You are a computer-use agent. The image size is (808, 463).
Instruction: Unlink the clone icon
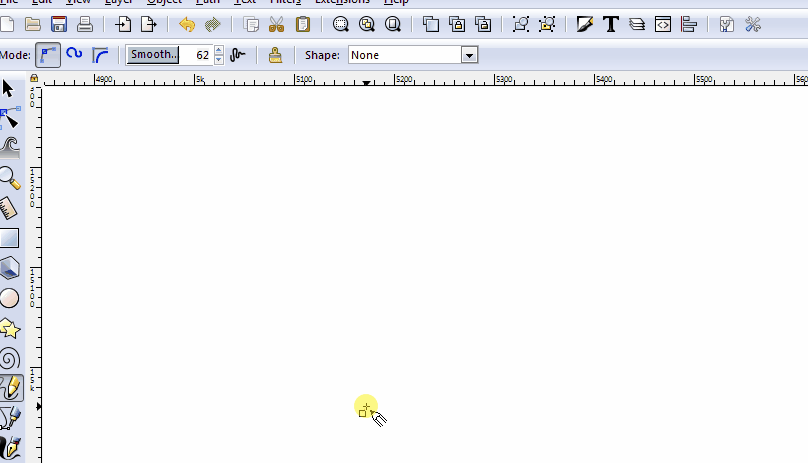click(x=483, y=24)
